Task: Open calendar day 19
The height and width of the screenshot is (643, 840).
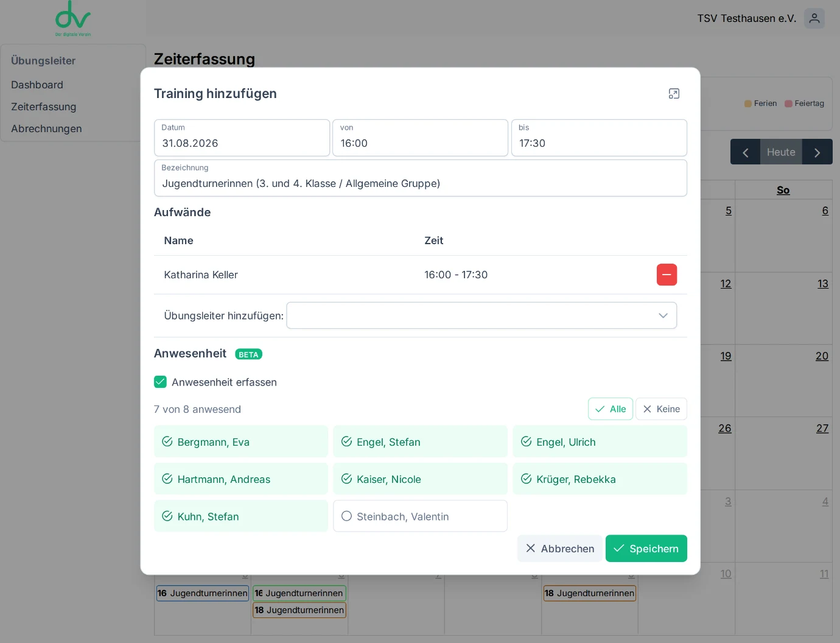Action: tap(726, 356)
